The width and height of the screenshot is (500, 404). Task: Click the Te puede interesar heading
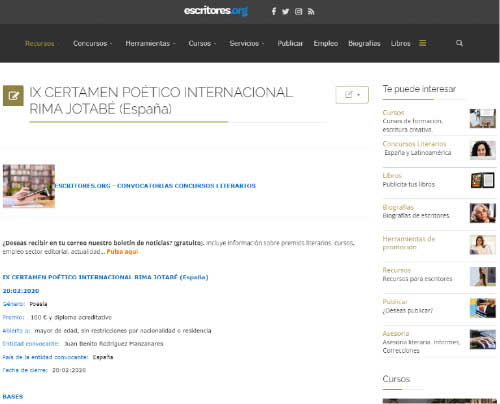(419, 89)
